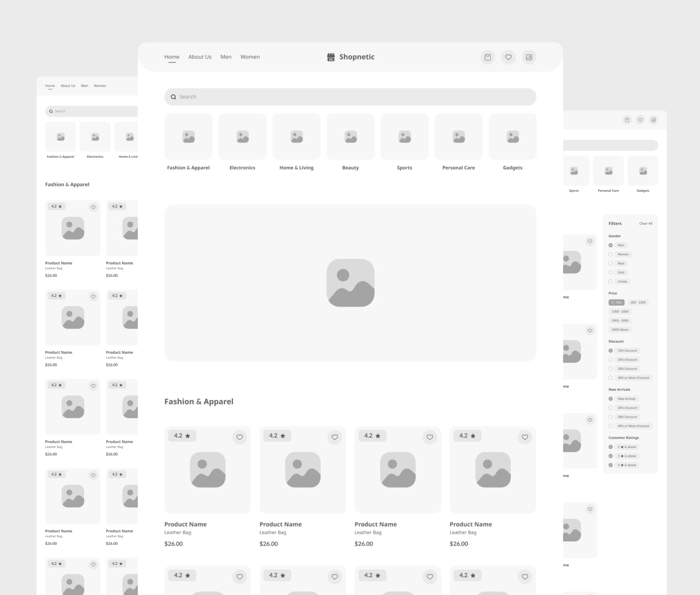Click the magnifier icon in the large search bar
Viewport: 700px width, 595px height.
point(174,97)
